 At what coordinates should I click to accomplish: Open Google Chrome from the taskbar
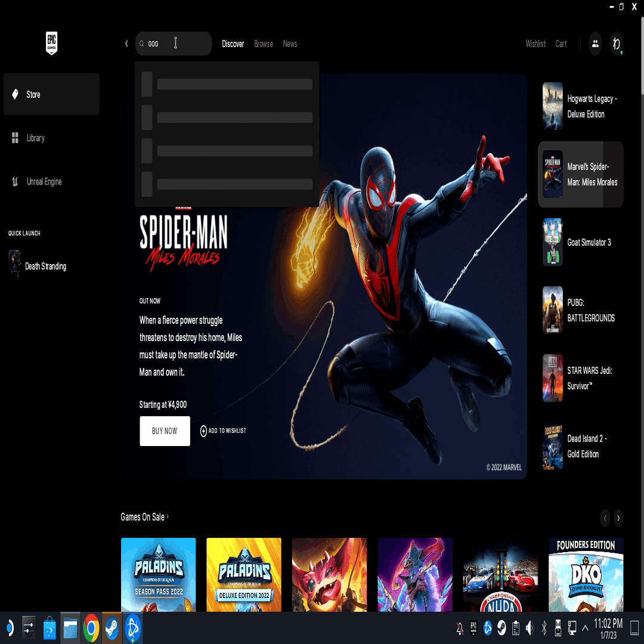coord(91,627)
